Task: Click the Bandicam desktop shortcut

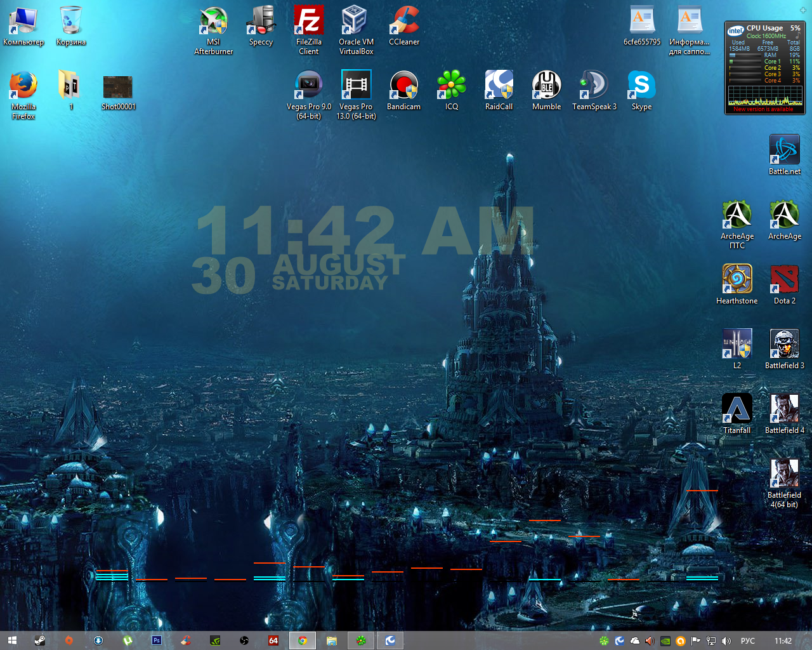Action: [x=403, y=86]
